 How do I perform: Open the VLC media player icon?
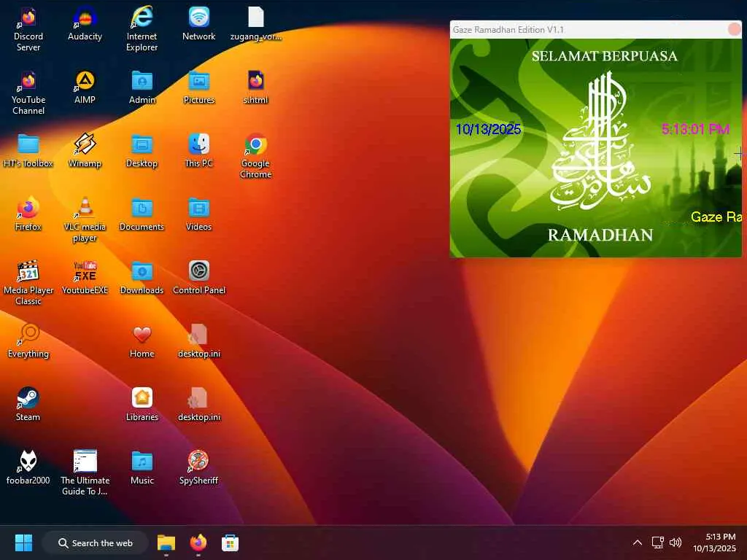pyautogui.click(x=85, y=219)
